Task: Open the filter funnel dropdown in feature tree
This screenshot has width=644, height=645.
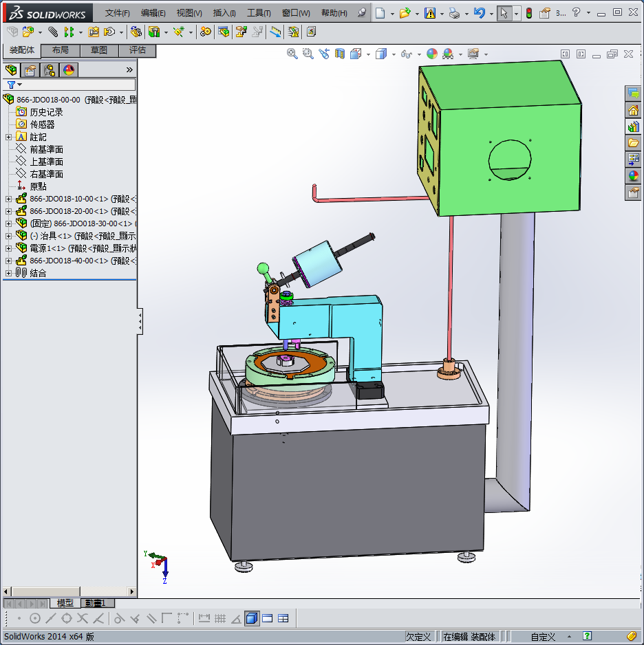Action: 14,85
